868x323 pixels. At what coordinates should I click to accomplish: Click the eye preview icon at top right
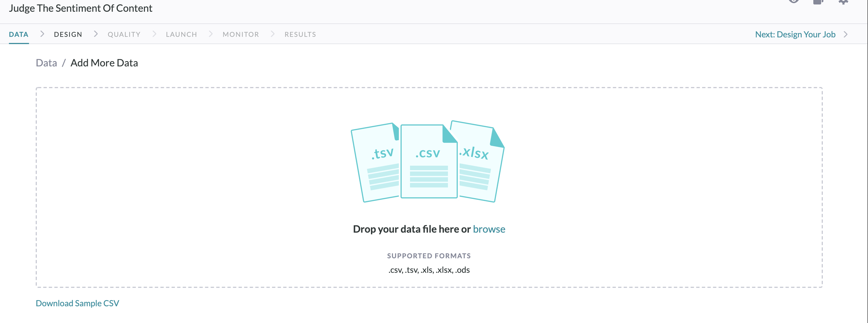[x=794, y=1]
